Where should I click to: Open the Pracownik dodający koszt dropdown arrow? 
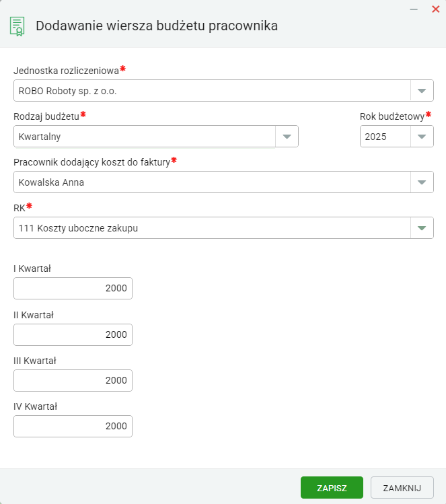click(422, 182)
